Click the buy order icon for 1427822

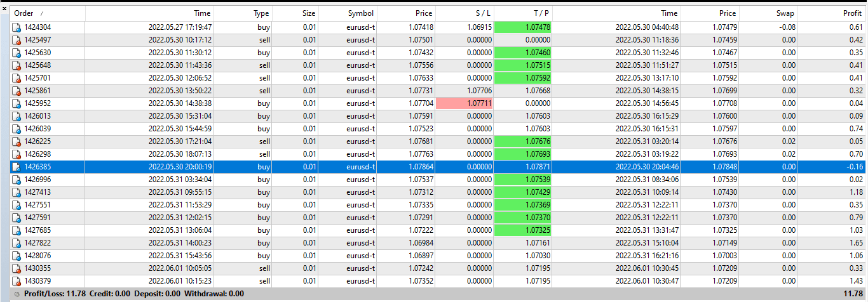17,243
